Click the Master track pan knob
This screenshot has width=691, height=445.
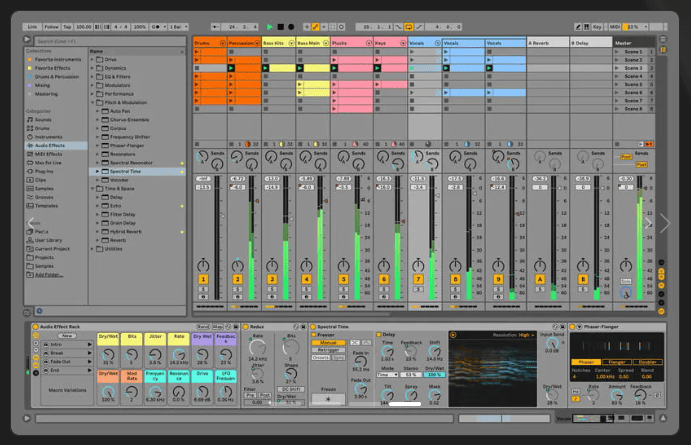click(x=626, y=265)
